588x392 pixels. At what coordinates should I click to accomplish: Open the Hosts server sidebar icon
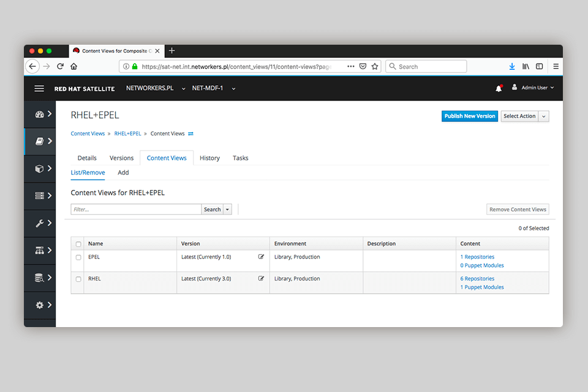[40, 196]
